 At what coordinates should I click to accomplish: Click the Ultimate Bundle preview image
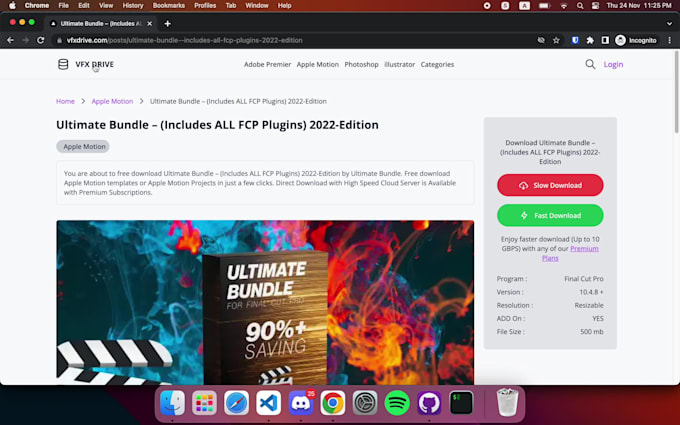(x=265, y=302)
